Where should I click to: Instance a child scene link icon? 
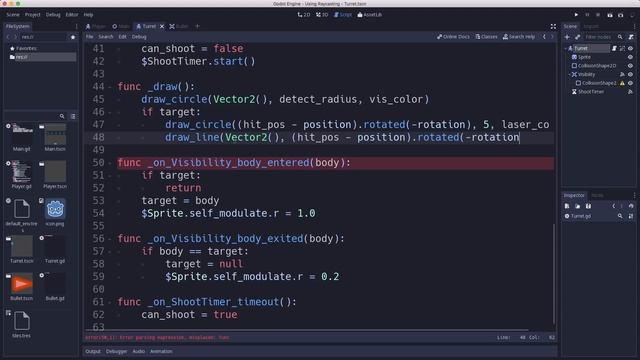point(577,37)
